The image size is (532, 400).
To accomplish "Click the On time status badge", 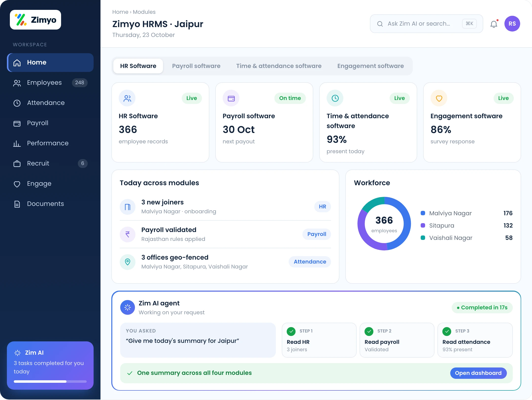I will (x=290, y=98).
